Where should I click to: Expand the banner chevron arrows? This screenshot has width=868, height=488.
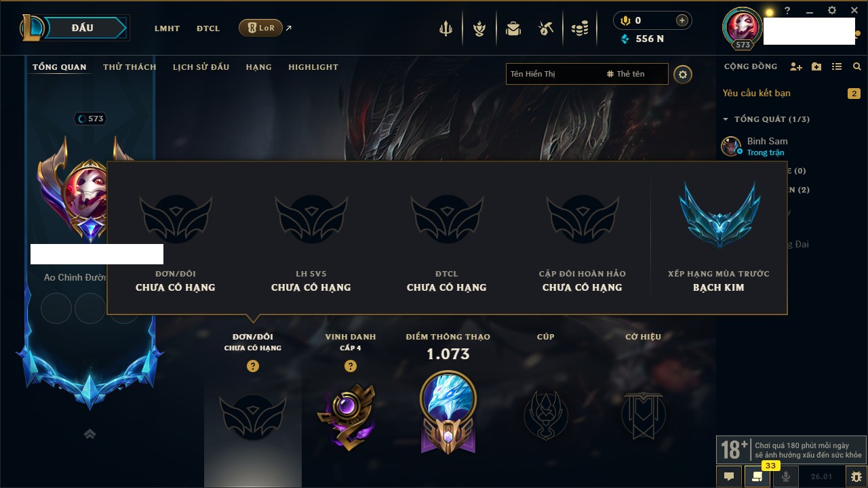click(x=90, y=434)
